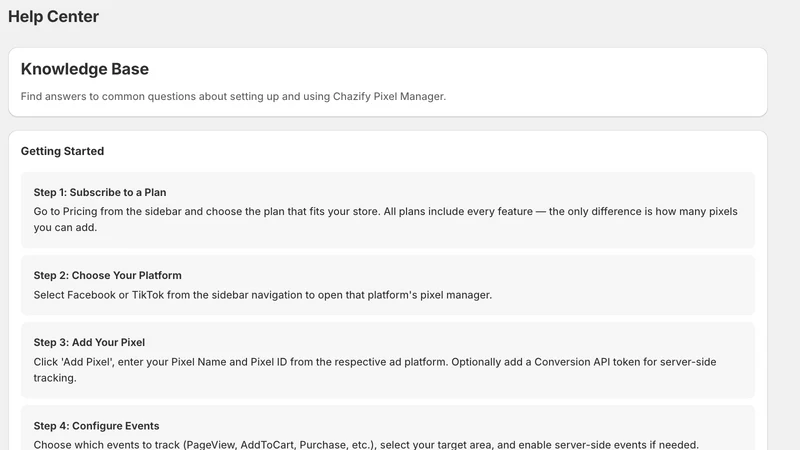This screenshot has height=450, width=800.
Task: Click the "Click 'Add Pixel', enter your Pixel Name" text
Action: point(375,370)
